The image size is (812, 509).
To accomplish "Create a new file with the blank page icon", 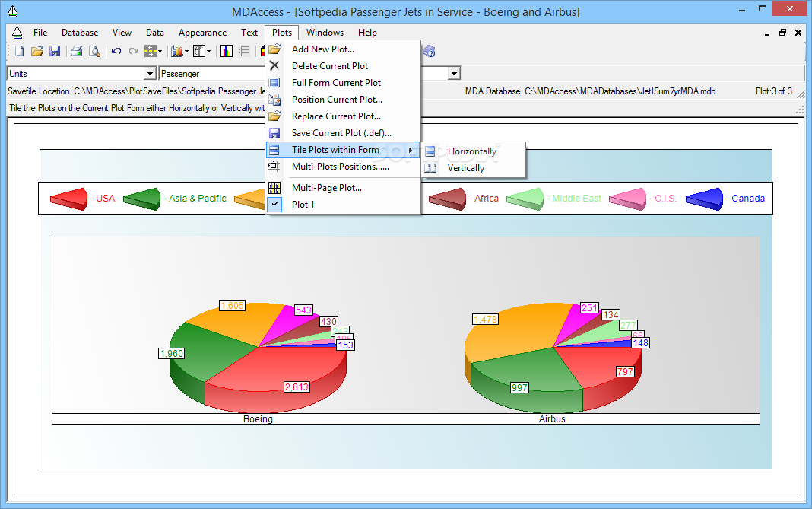I will point(19,51).
